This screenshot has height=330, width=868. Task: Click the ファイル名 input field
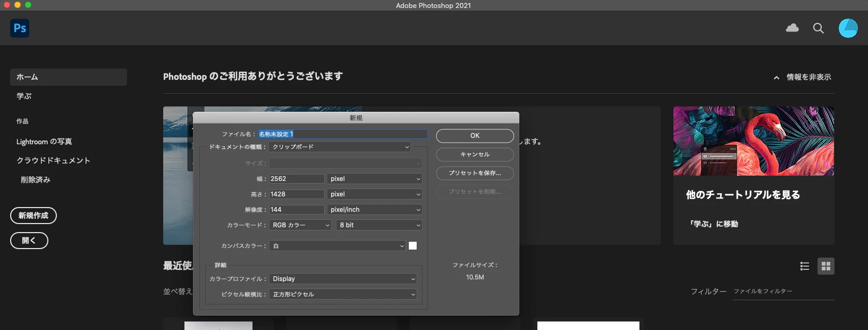343,134
